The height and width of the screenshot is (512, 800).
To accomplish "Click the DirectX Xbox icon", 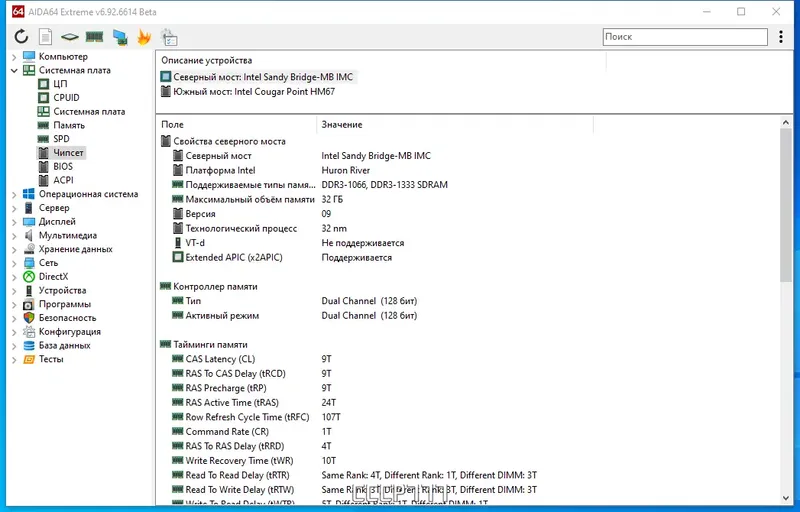I will (29, 276).
